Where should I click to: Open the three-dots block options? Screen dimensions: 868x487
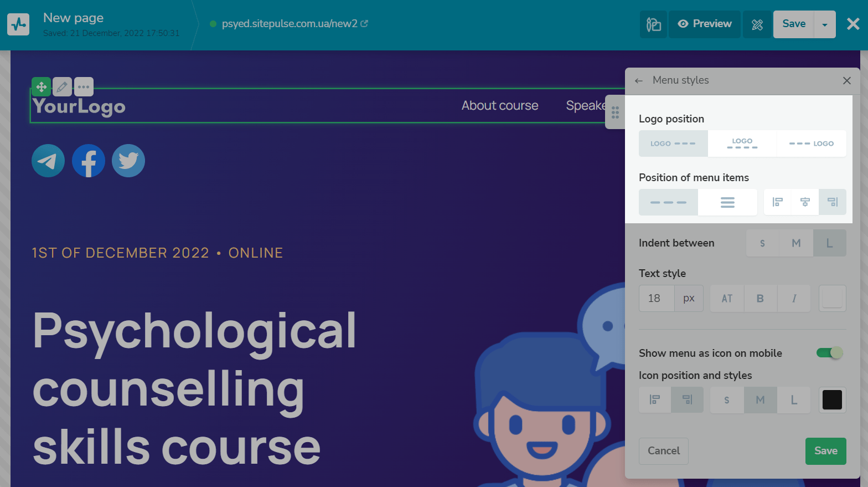tap(84, 87)
